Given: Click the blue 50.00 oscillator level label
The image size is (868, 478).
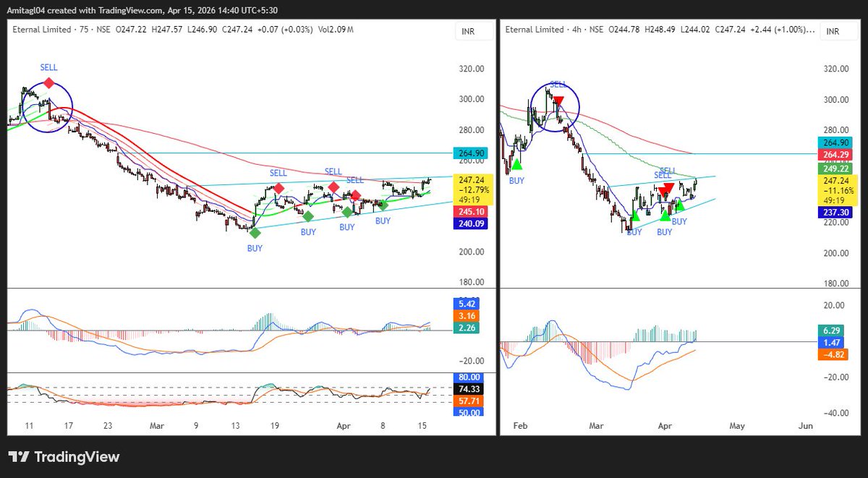Looking at the screenshot, I should [x=467, y=412].
